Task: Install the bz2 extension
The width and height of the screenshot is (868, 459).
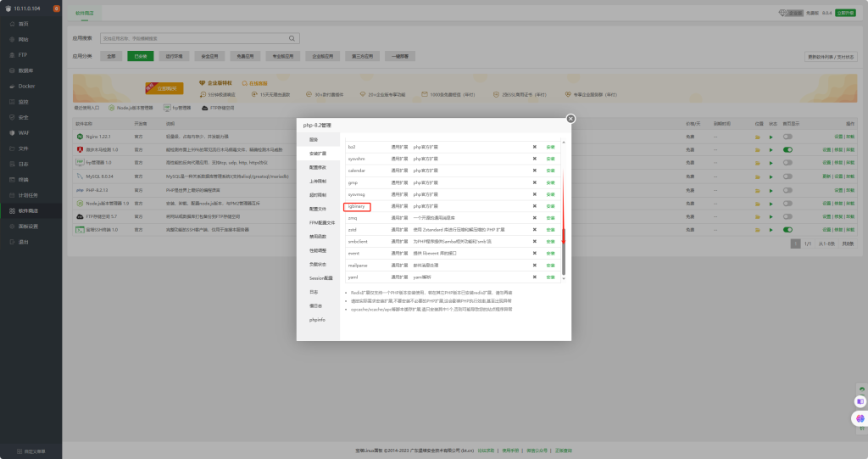Action: point(550,148)
